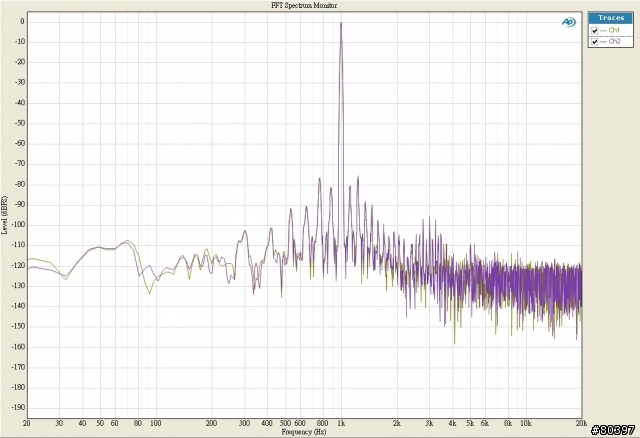Click the -100 level axis label
640x438 pixels.
coord(18,225)
